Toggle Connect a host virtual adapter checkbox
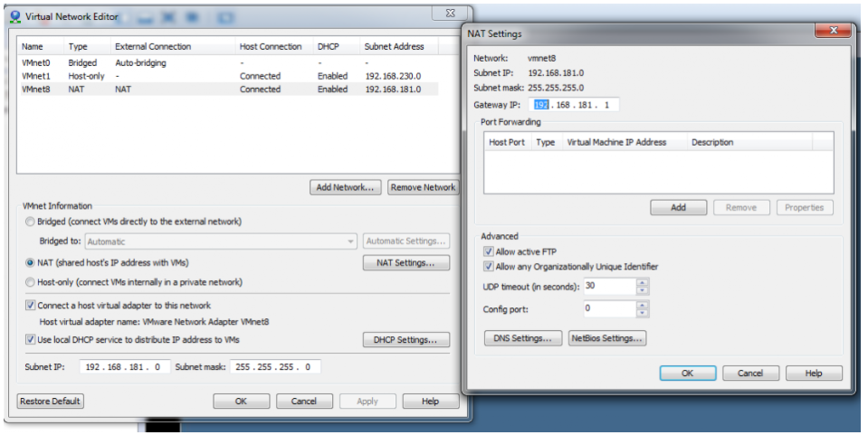The width and height of the screenshot is (868, 435). [x=32, y=306]
